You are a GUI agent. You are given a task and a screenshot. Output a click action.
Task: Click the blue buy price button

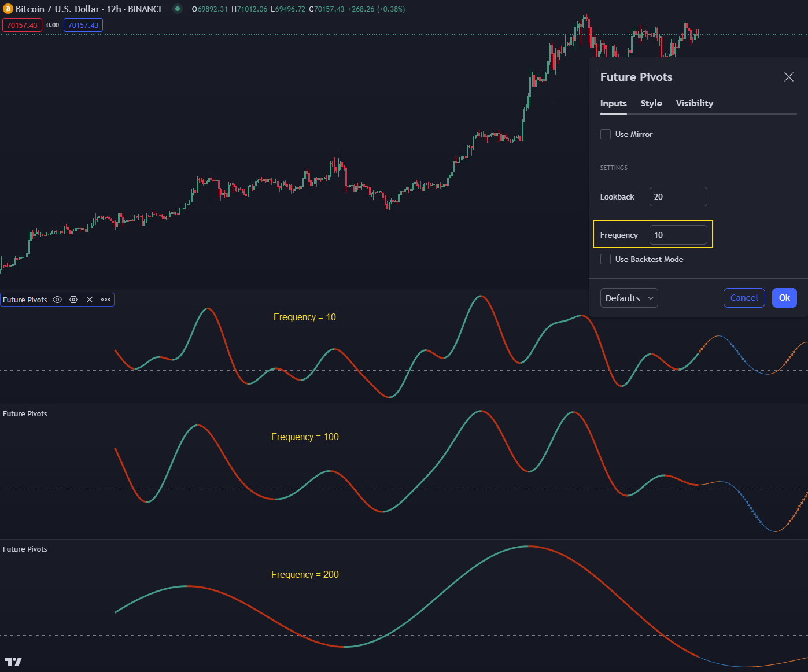coord(83,25)
